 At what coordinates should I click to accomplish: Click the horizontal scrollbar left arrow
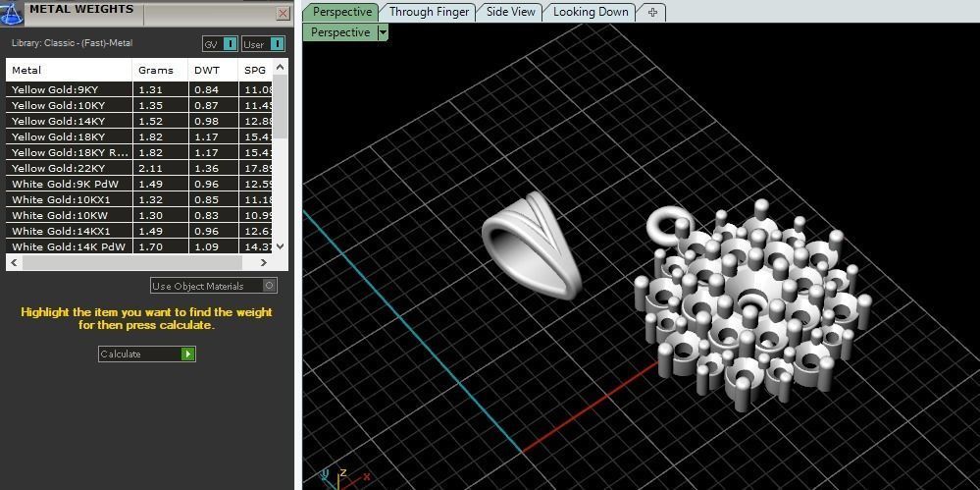[15, 262]
